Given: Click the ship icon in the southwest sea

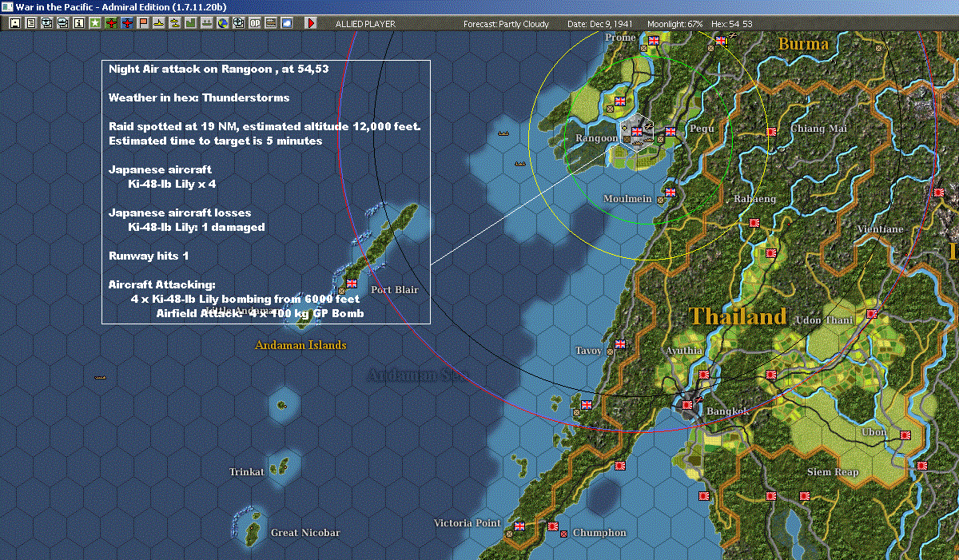Looking at the screenshot, I should point(100,376).
